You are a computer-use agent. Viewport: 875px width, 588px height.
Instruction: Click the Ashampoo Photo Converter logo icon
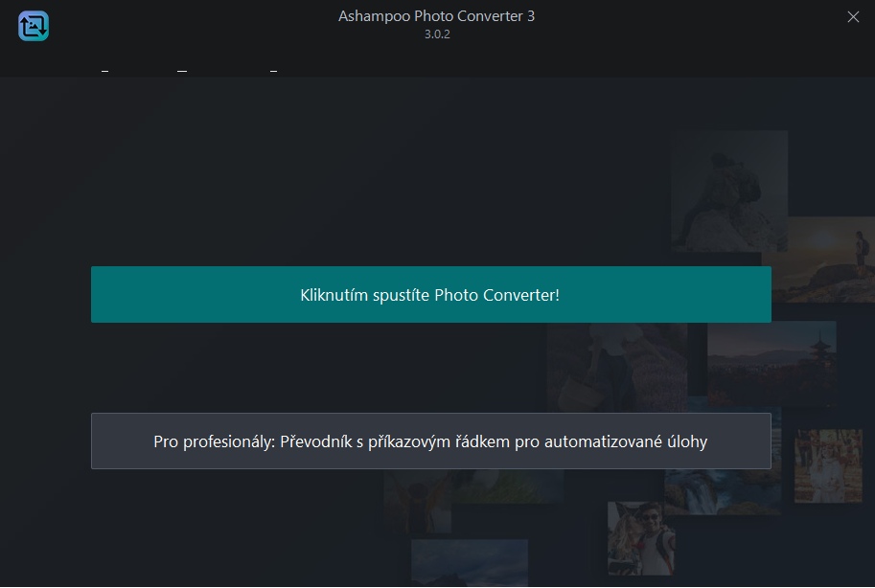tap(34, 26)
